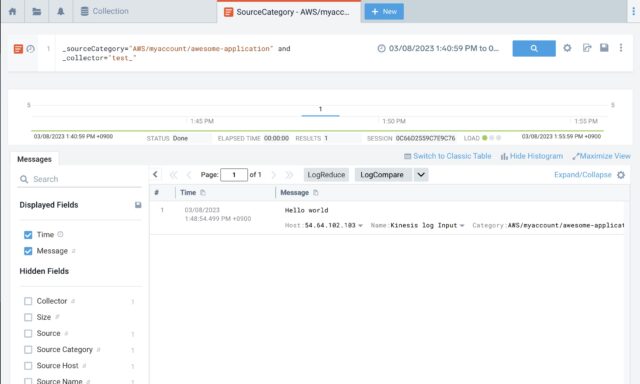
Task: Click the Time column copy icon
Action: (203, 193)
